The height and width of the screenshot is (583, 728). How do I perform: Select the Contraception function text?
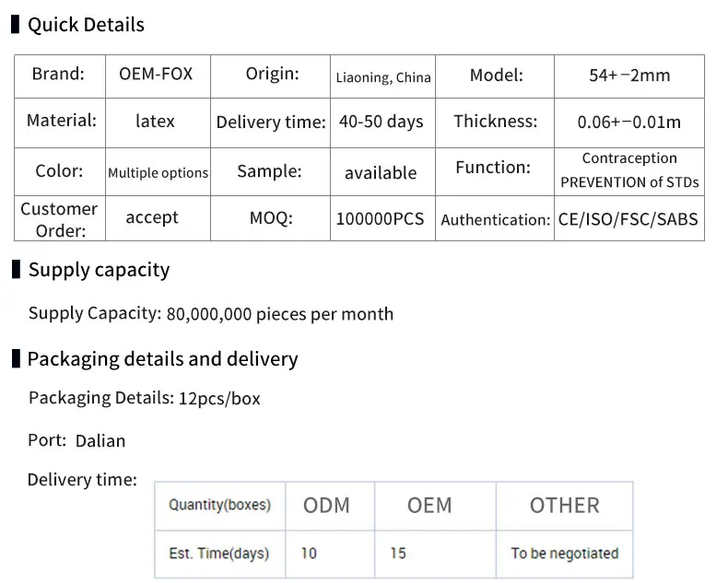629,158
